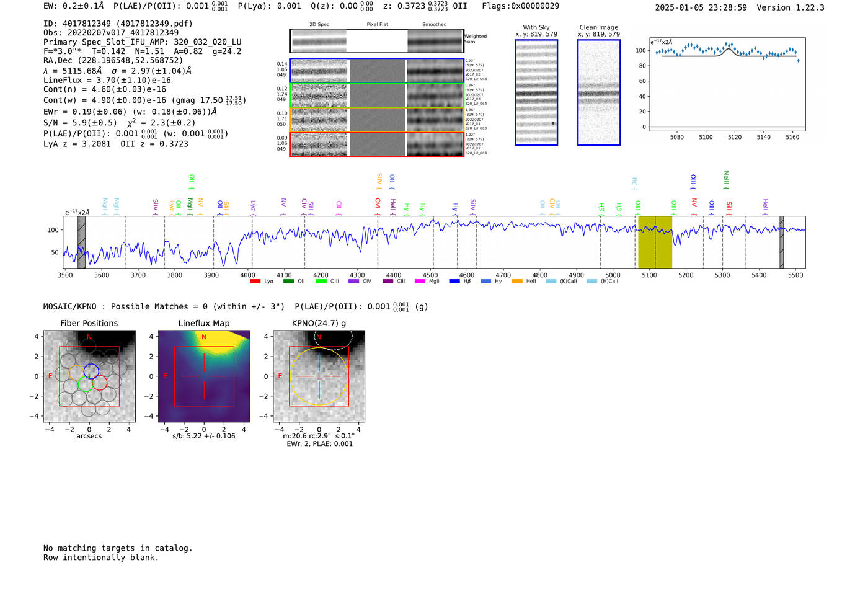Click the orange HeII legend swatch
The height and width of the screenshot is (591, 868).
517,282
